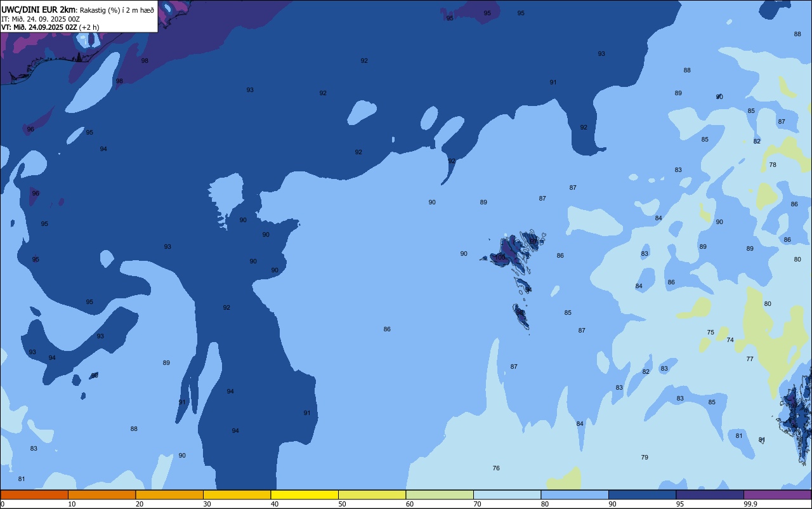812x509 pixels.
Task: Click the '50' legend scale label
Action: coord(342,504)
